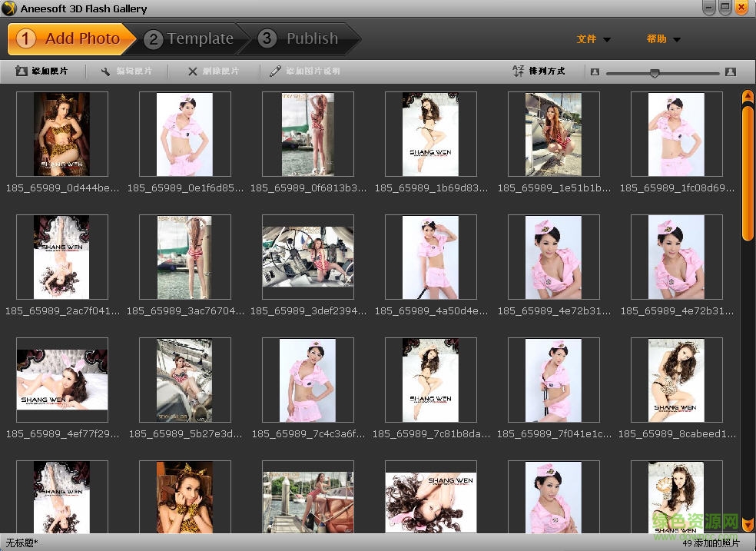Select the 添加照片 (Add Photo) toolbar icon
The image size is (756, 551).
(x=21, y=71)
